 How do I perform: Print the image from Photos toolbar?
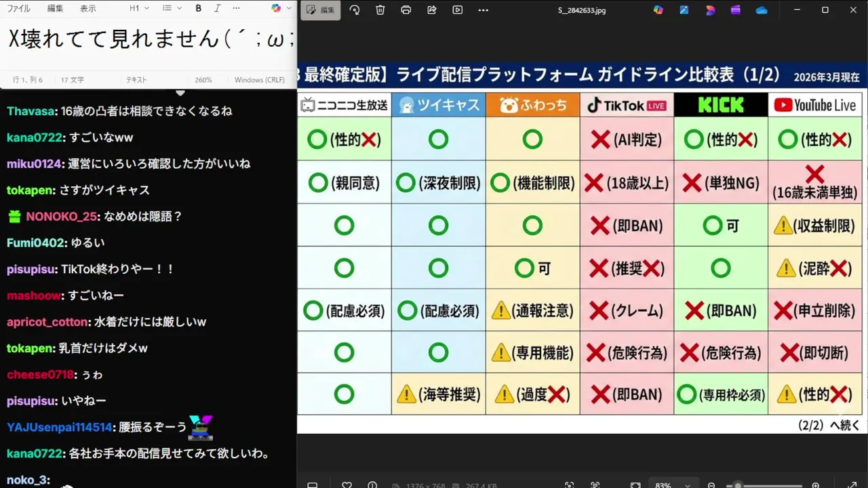406,10
